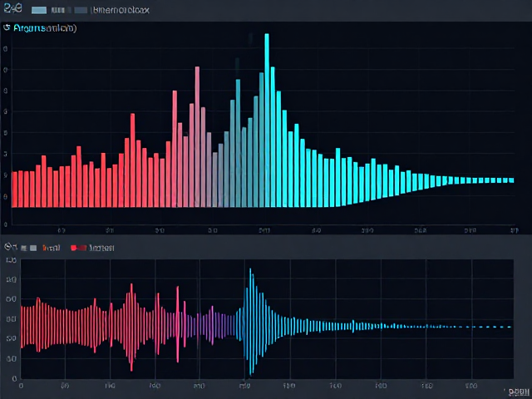Click the gray text label beside the header swatches

121,10
